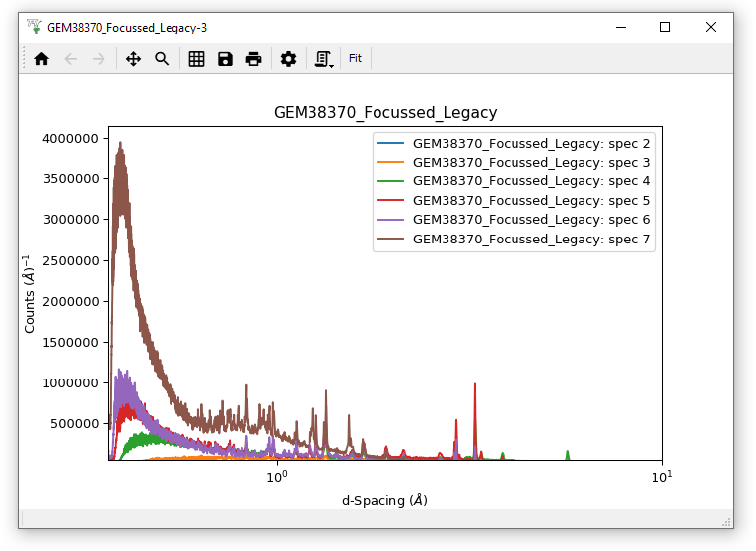Expand the generate script dropdown
756x551 pixels.
[323, 59]
